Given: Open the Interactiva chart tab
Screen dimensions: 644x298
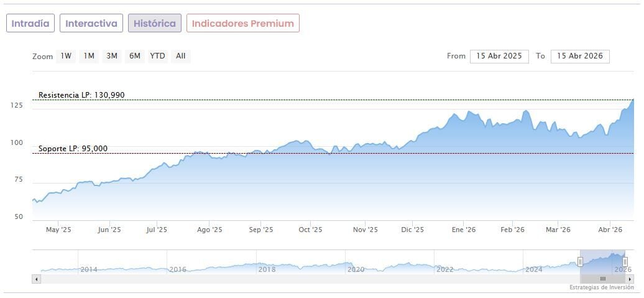Looking at the screenshot, I should 91,23.
